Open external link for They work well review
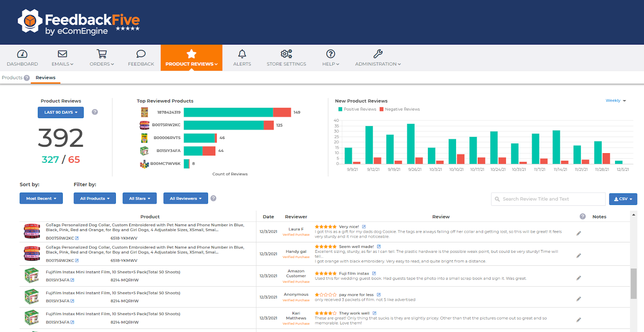644x332 pixels. 374,313
